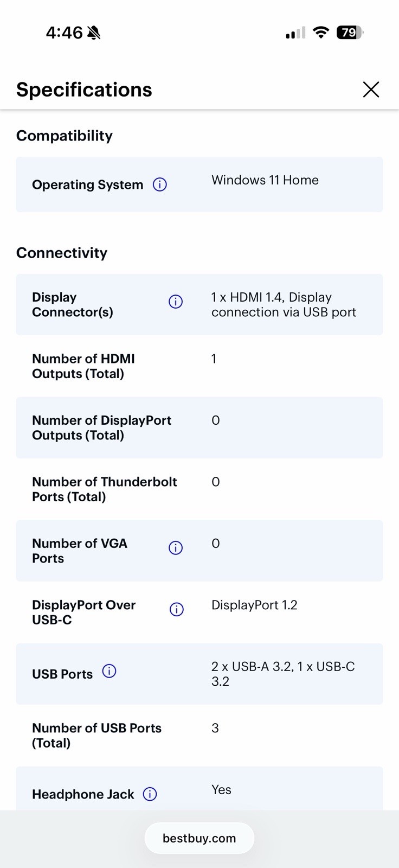View info tooltip for Headphone Jack
The width and height of the screenshot is (399, 868).
(x=150, y=794)
